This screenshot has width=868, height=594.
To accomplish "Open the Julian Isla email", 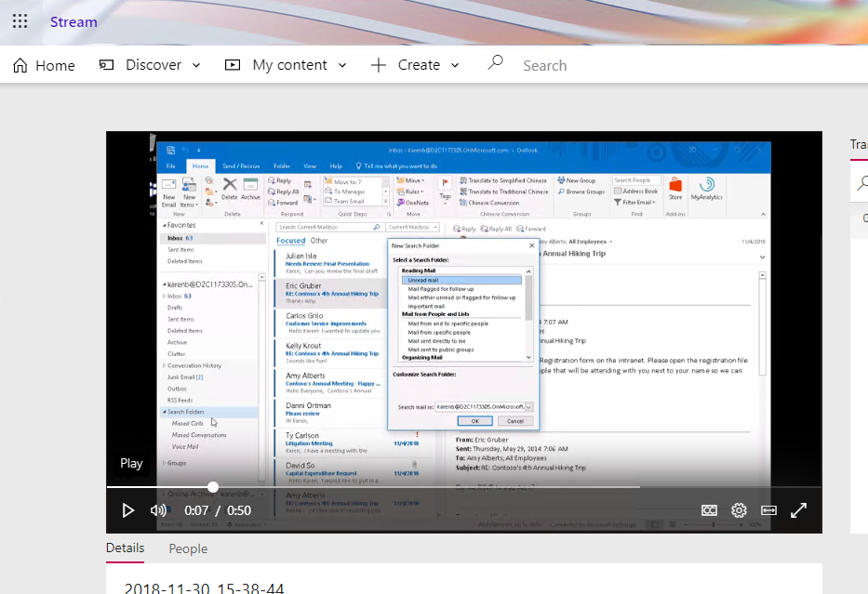I will 332,263.
